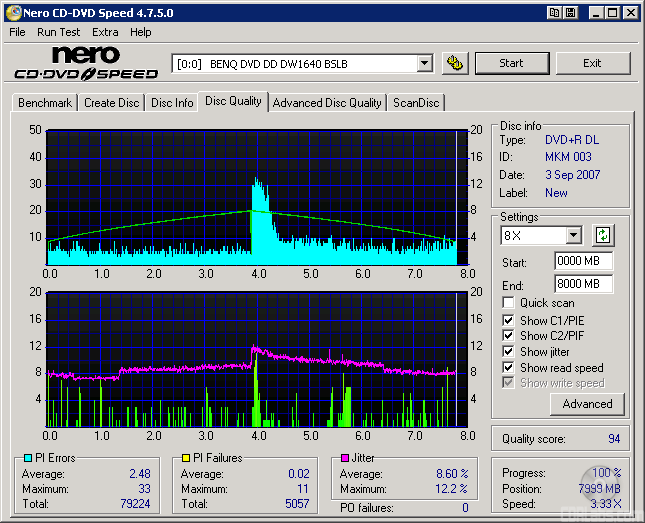Viewport: 645px width, 523px height.
Task: Open the Extra menu
Action: [105, 32]
